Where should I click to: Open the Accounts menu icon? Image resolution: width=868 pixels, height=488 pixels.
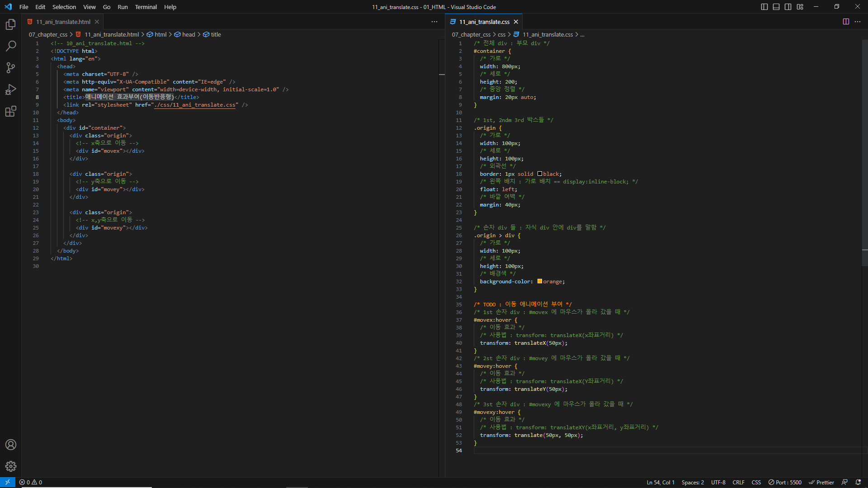coord(11,445)
